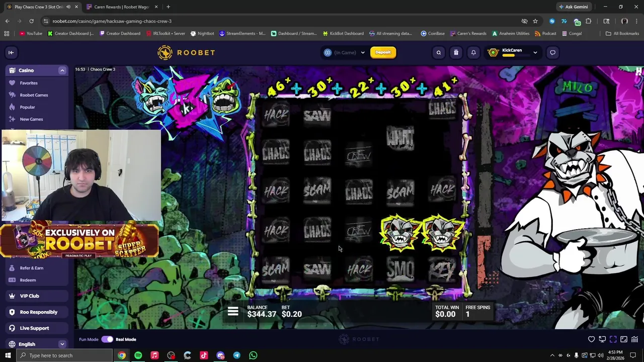Open Spotify from the taskbar
Image resolution: width=644 pixels, height=362 pixels.
pyautogui.click(x=138, y=355)
